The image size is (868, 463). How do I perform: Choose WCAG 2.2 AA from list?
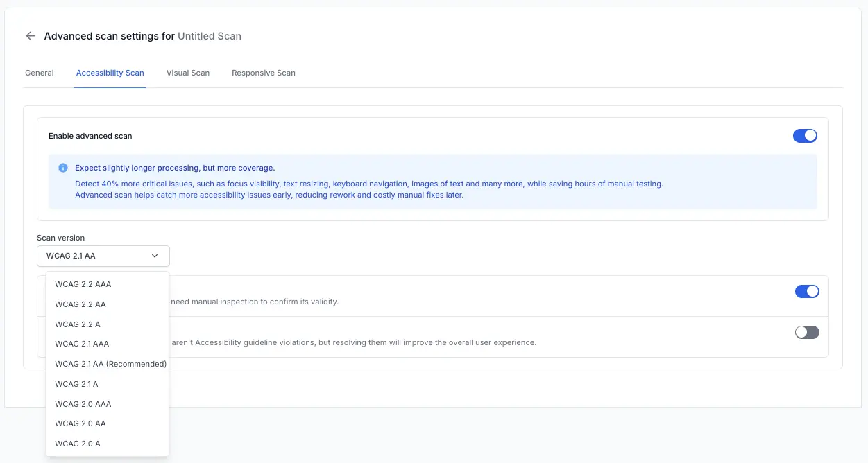coord(80,304)
